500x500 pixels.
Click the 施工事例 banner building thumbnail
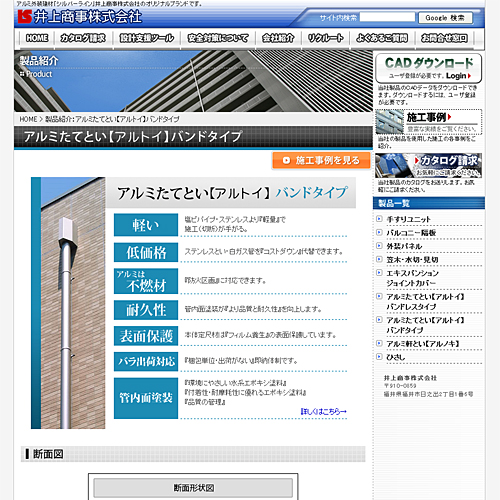[389, 122]
